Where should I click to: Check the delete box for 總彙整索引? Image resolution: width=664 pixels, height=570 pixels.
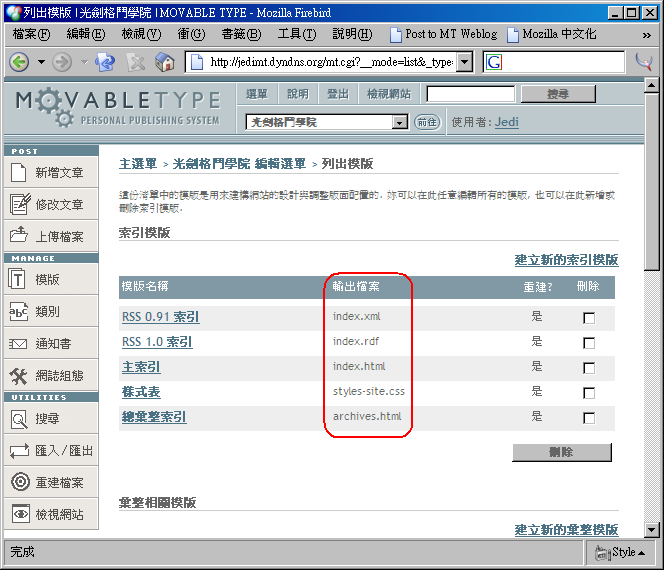pyautogui.click(x=589, y=418)
